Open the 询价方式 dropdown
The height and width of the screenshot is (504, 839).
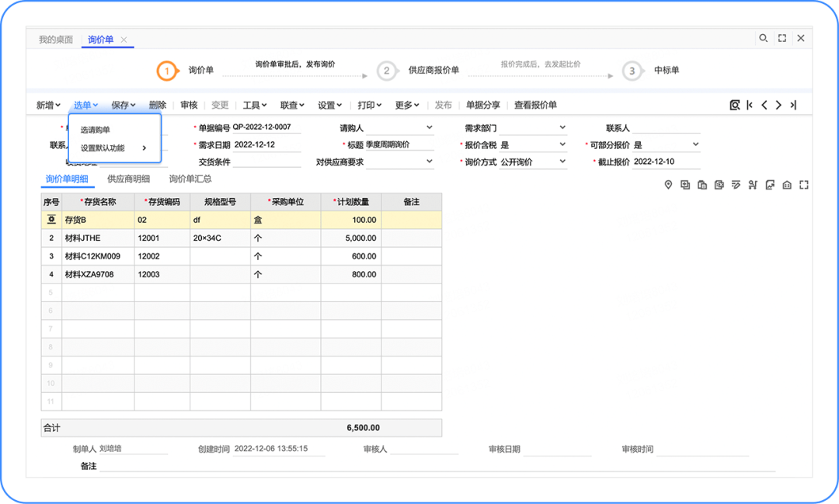(x=562, y=162)
